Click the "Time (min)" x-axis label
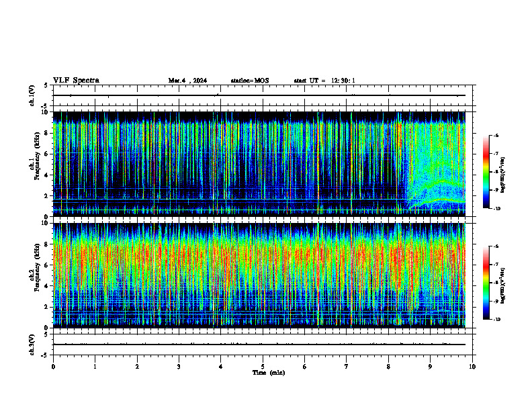The width and height of the screenshot is (532, 411). tap(269, 373)
